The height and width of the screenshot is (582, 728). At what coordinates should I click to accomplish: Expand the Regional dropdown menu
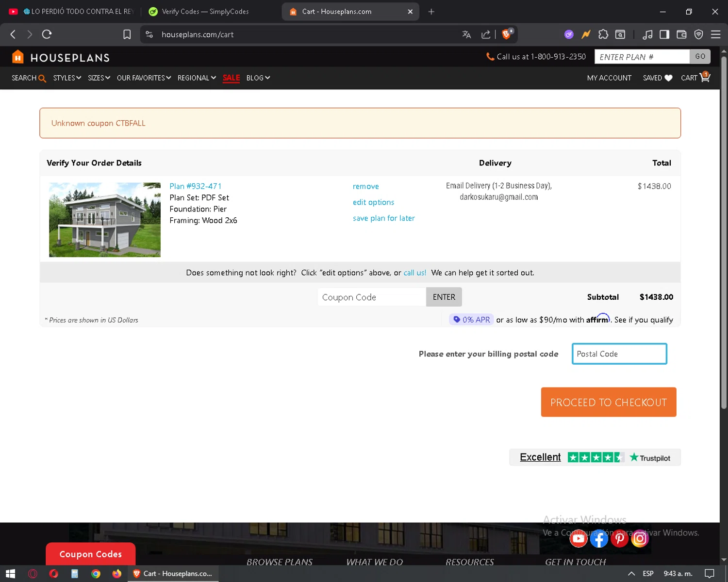click(x=197, y=78)
